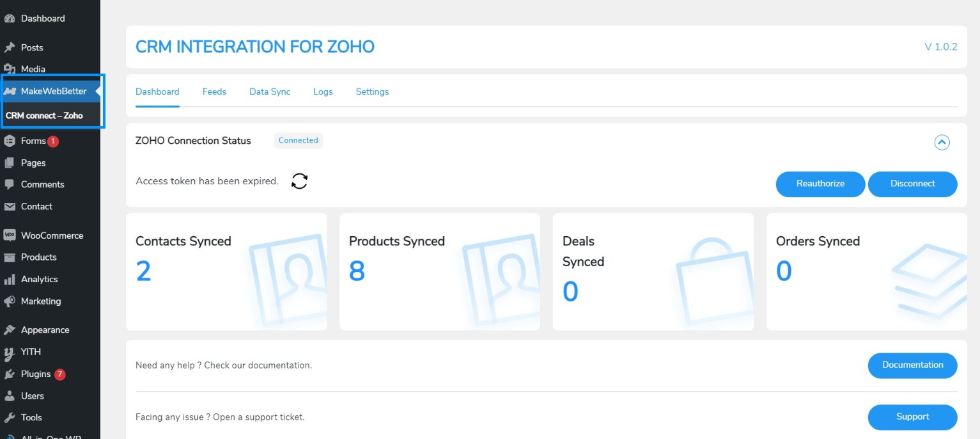Image resolution: width=980 pixels, height=439 pixels.
Task: Click the Contacts Synced count 2
Action: [143, 271]
